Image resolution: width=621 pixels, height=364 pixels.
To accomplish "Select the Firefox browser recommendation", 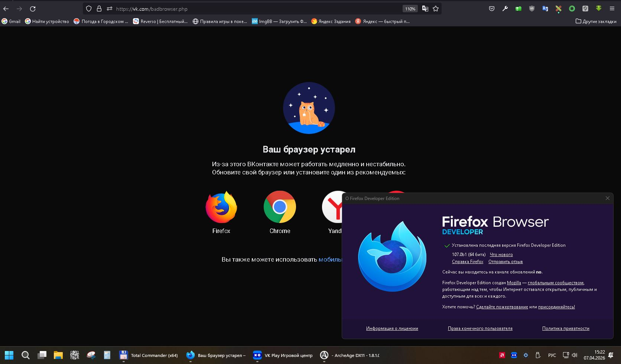I will point(221,213).
